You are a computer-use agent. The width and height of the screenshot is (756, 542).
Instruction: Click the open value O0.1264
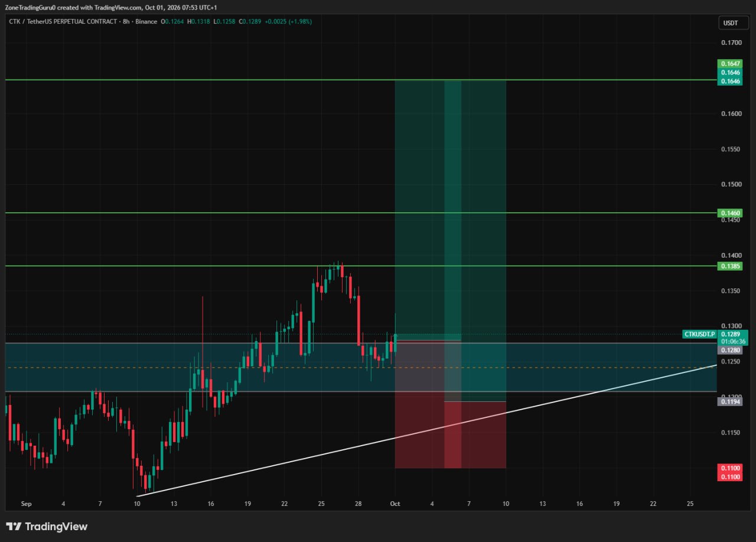coord(172,22)
